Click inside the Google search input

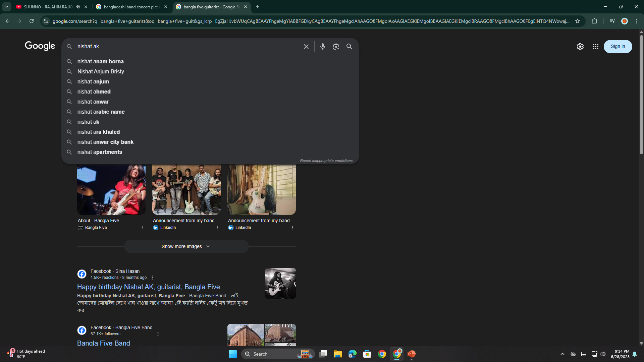coord(188,47)
